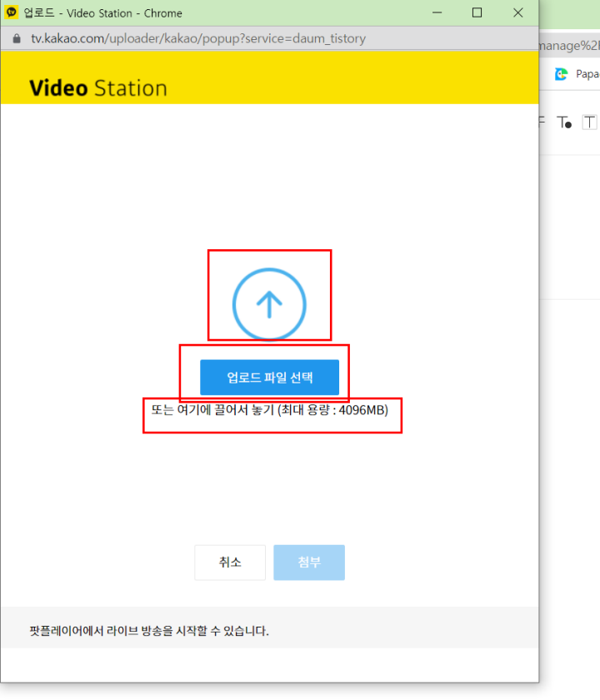
Task: Minimize the Video Station popup window
Action: [437, 12]
